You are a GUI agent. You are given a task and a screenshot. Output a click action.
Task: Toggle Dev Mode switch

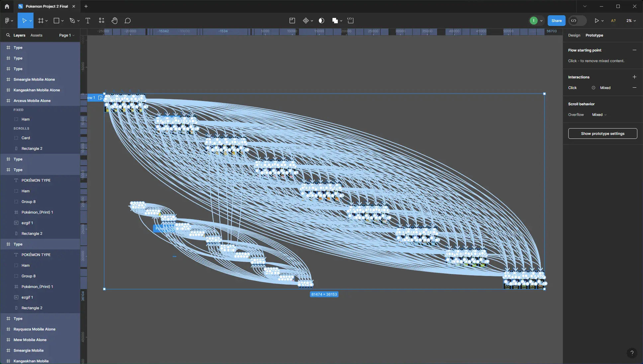(577, 21)
